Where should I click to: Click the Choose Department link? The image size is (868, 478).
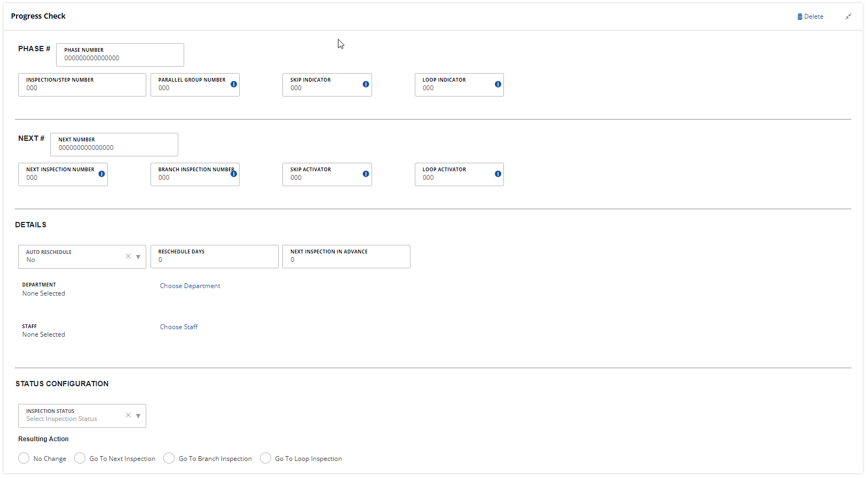click(190, 286)
